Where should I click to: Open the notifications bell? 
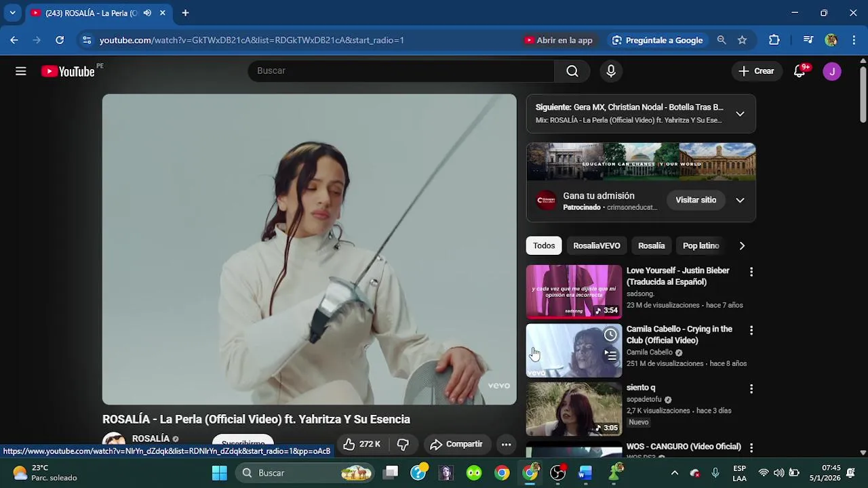coord(800,71)
